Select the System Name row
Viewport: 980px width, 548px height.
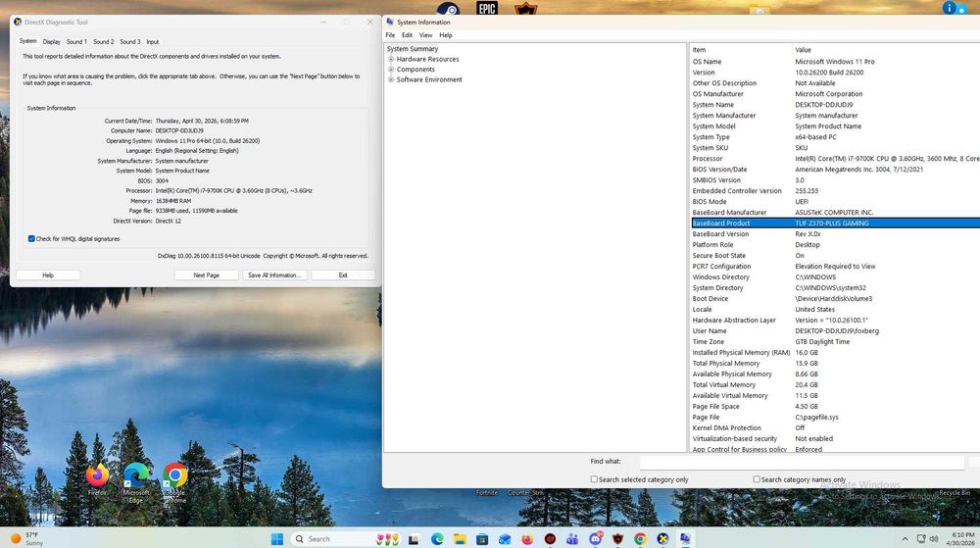[x=836, y=105]
